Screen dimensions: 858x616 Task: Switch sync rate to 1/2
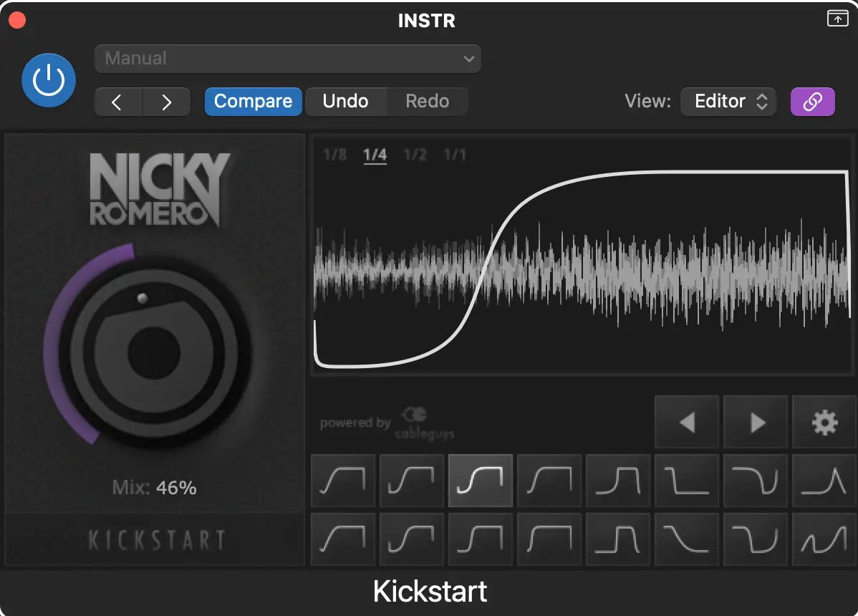pyautogui.click(x=415, y=154)
